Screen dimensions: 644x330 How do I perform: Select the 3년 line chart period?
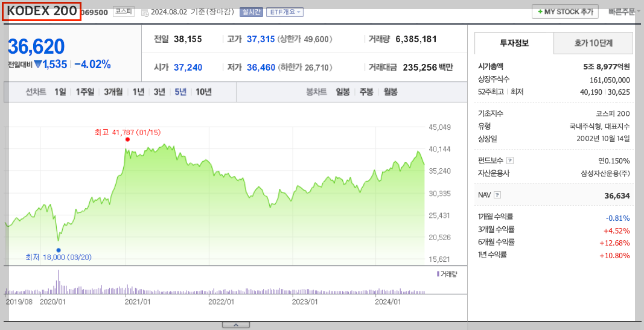click(x=159, y=92)
